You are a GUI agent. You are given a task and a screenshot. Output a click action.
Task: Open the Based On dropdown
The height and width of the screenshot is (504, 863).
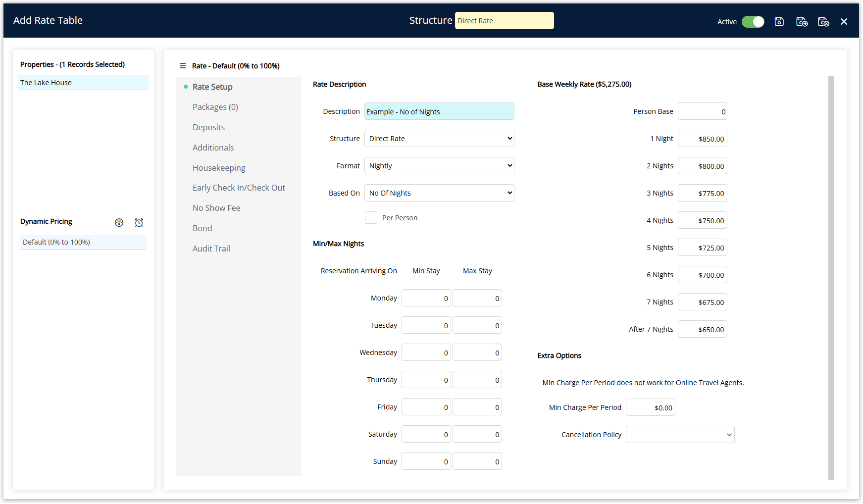(x=439, y=193)
